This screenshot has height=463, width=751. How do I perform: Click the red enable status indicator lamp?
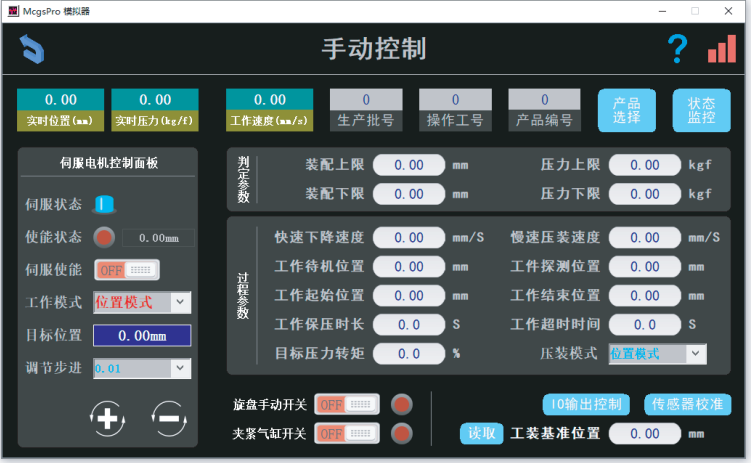pyautogui.click(x=104, y=237)
